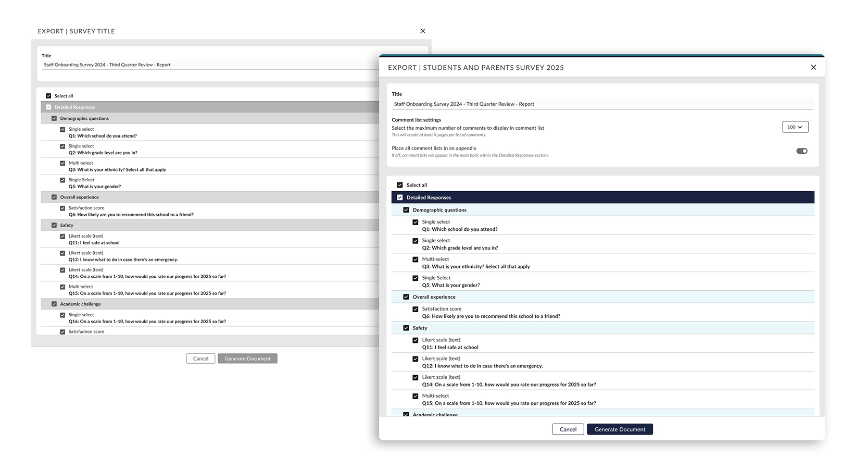Uncheck Q11 checkbox in background dialog
The width and height of the screenshot is (868, 469).
[x=62, y=237]
